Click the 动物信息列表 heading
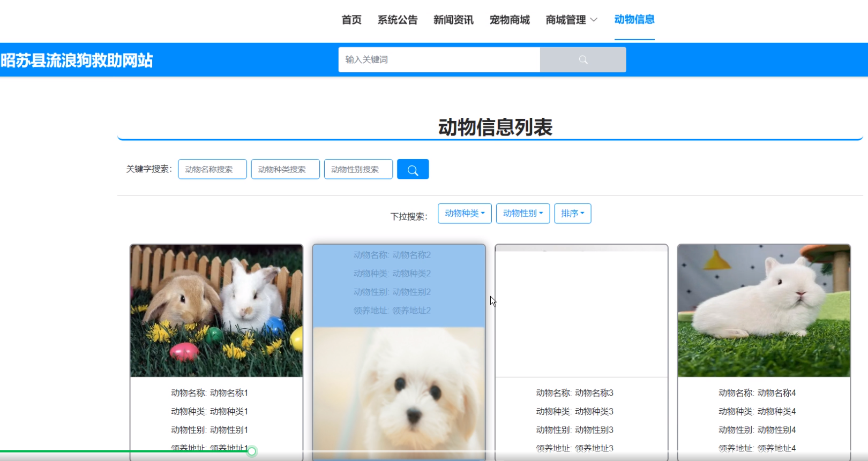The image size is (868, 461). [495, 127]
